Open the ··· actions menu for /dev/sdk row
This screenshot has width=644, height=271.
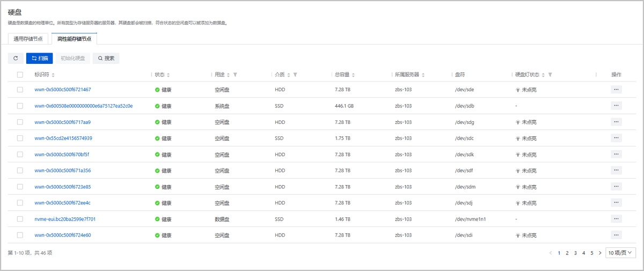pyautogui.click(x=616, y=154)
